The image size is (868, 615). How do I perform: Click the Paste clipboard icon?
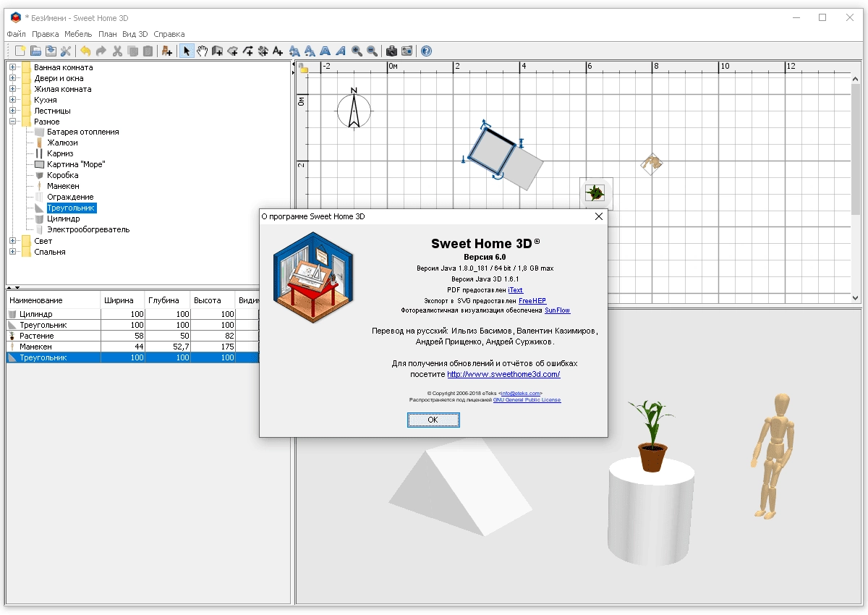148,51
